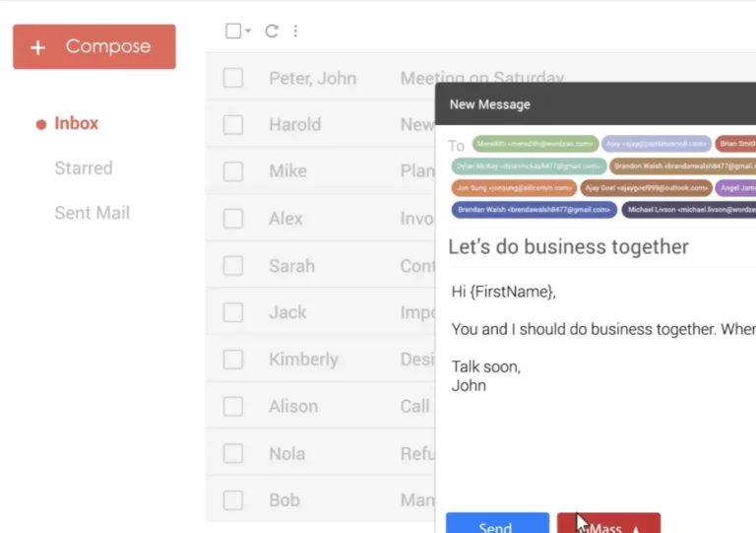The height and width of the screenshot is (533, 756).
Task: Open the select dropdown arrow beside checkbox
Action: point(248,32)
